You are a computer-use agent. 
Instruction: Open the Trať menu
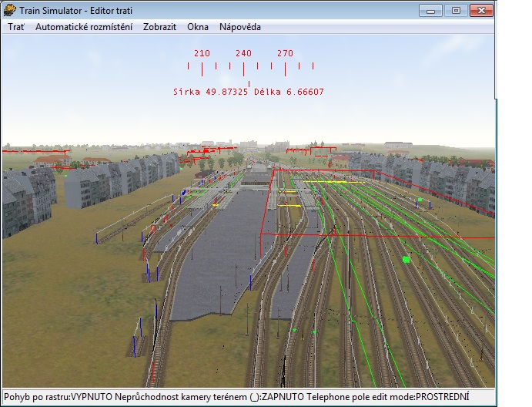click(x=16, y=26)
